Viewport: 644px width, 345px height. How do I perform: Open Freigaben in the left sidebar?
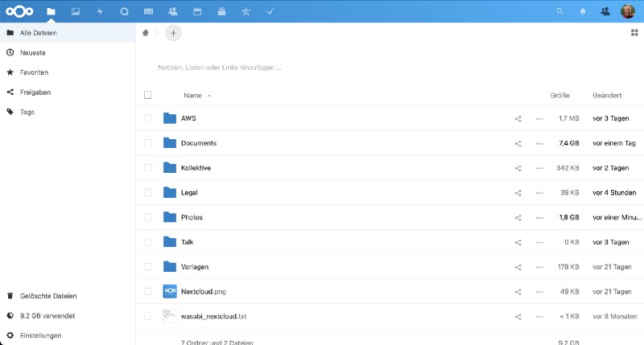pyautogui.click(x=35, y=92)
